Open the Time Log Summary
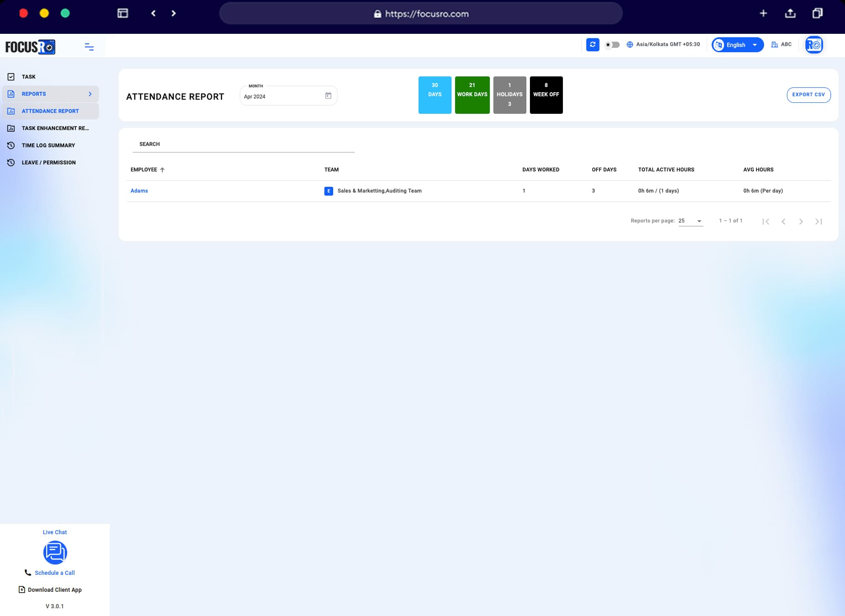This screenshot has height=616, width=845. (48, 145)
